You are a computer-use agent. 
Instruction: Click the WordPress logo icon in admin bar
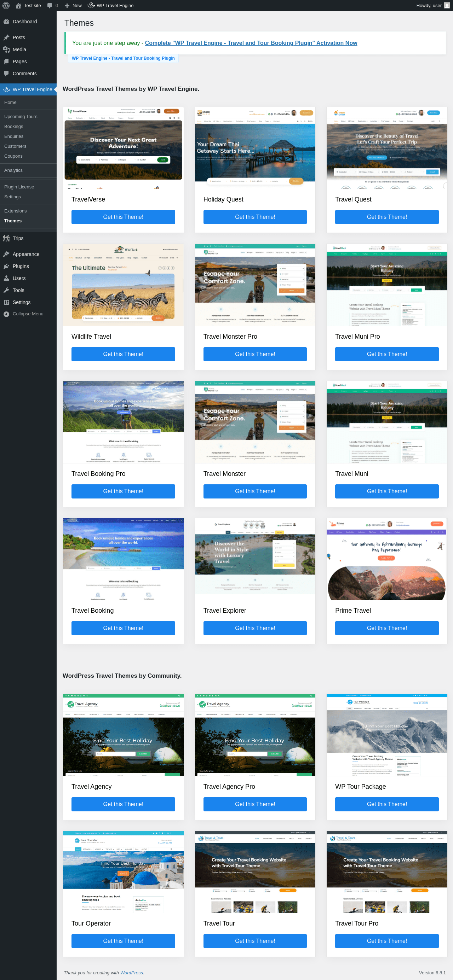6,5
